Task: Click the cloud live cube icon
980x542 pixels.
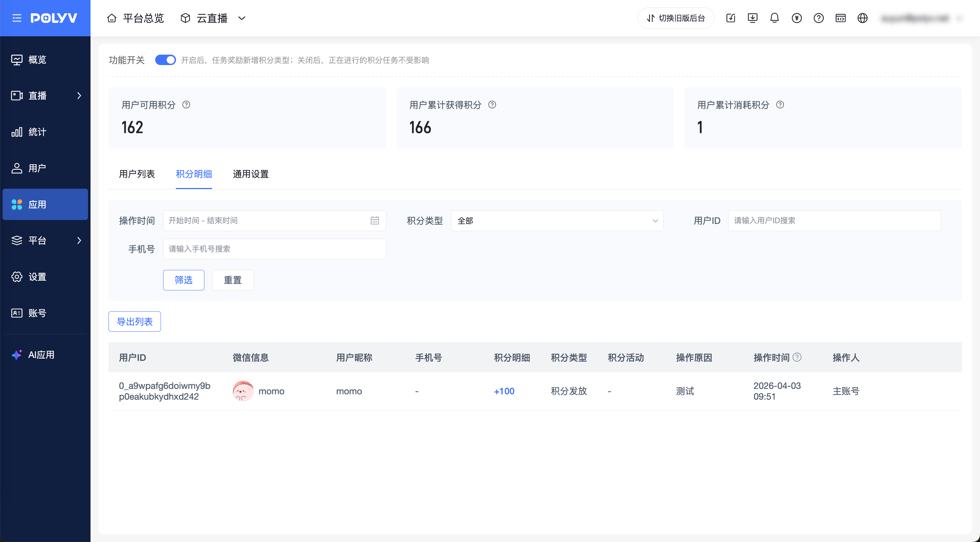Action: (185, 18)
